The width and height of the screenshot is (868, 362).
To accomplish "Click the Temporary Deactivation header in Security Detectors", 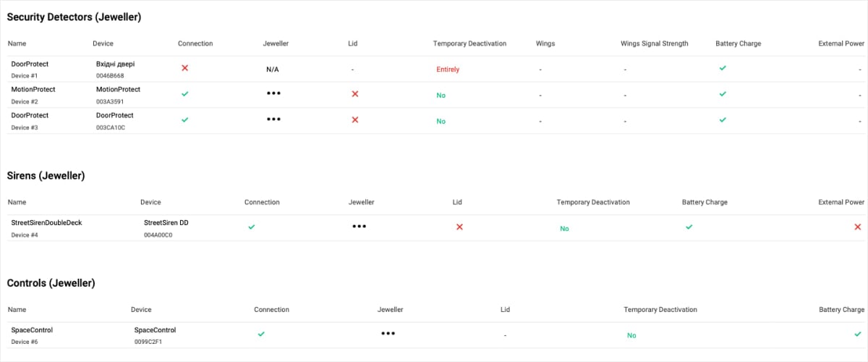I will [x=469, y=43].
